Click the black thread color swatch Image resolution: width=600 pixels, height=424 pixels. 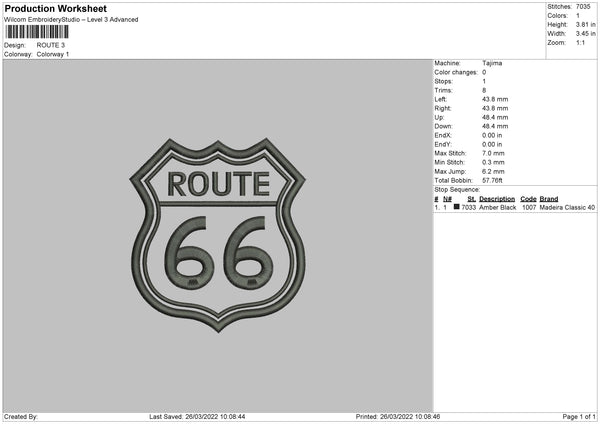tap(457, 207)
